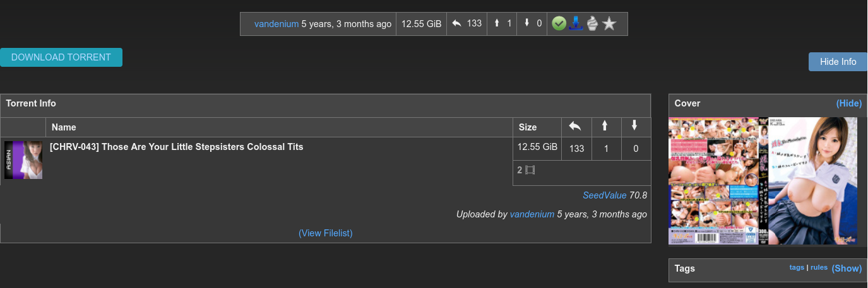
Task: Click the ice cream freeleech icon
Action: tap(592, 24)
